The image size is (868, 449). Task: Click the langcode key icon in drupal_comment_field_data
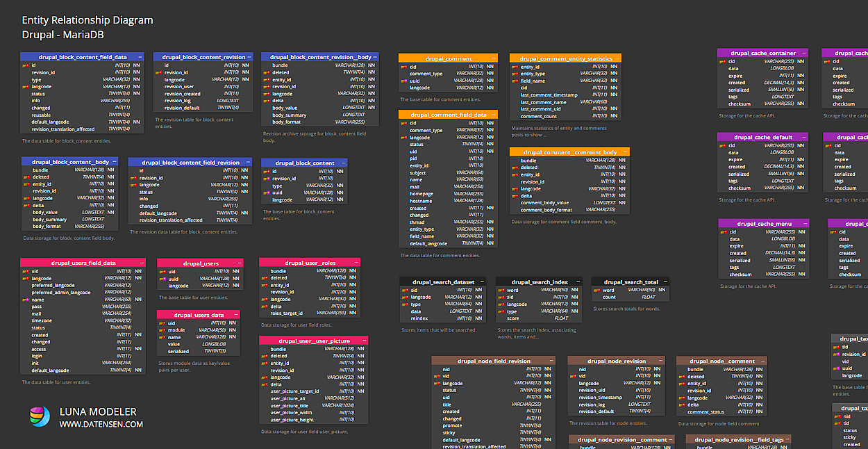point(403,138)
